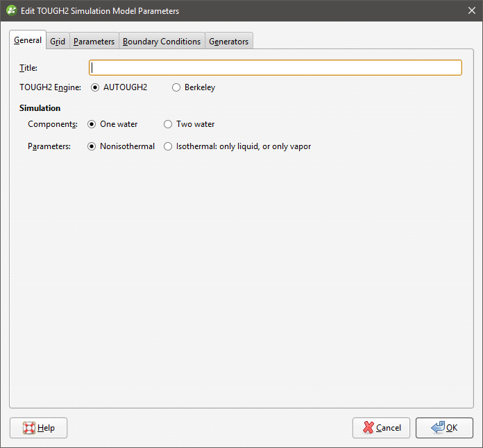Switch to Boundary Conditions tab
This screenshot has height=448, width=483.
pos(162,41)
